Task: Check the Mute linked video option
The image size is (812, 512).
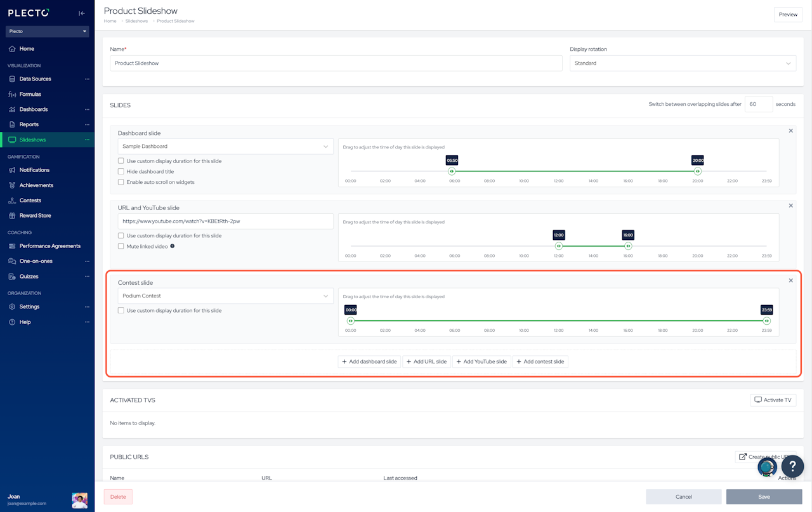Action: (121, 246)
